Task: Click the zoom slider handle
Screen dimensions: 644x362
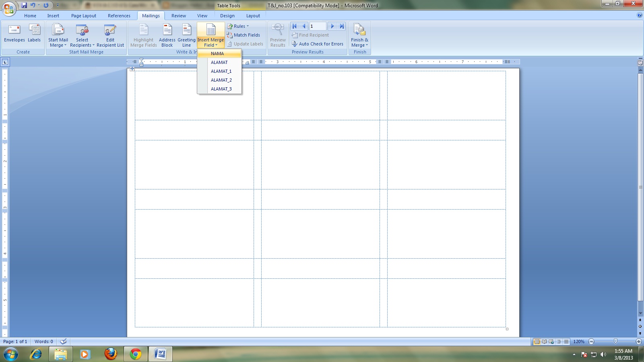Action: tap(615, 341)
